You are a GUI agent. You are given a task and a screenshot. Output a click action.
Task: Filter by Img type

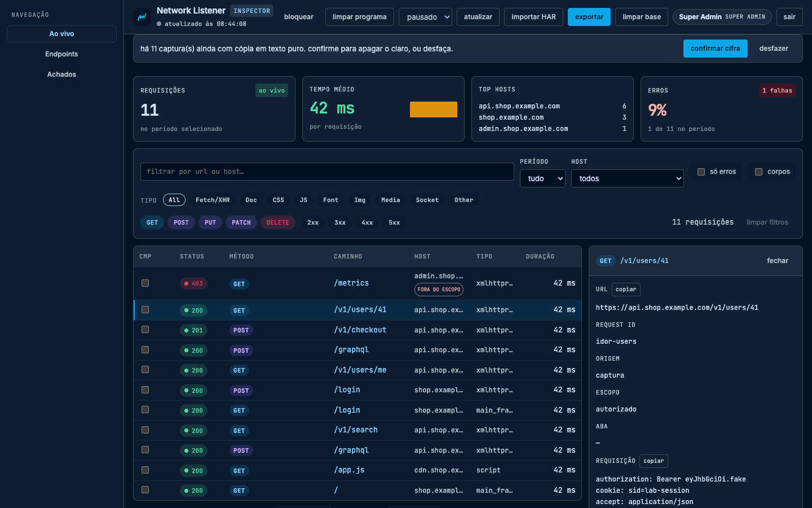[x=360, y=200]
